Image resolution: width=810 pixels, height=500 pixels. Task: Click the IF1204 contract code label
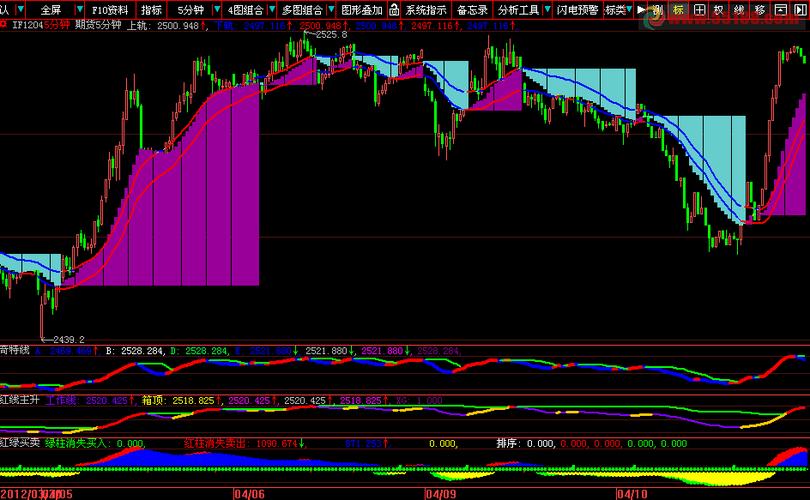[x=27, y=25]
